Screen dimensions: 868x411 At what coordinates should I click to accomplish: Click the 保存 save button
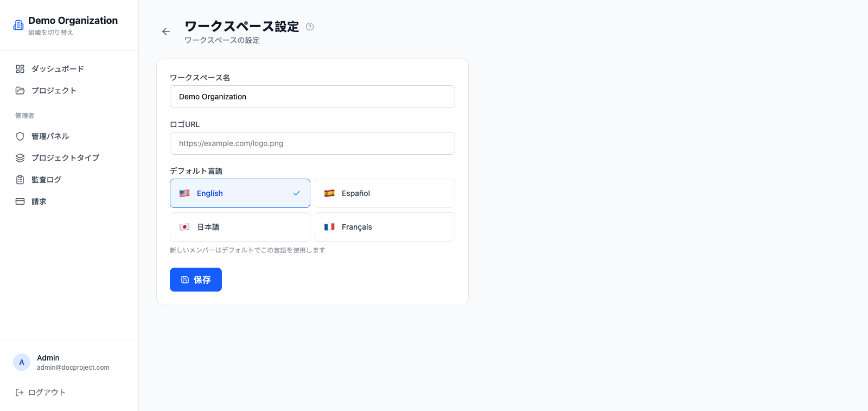pos(196,280)
